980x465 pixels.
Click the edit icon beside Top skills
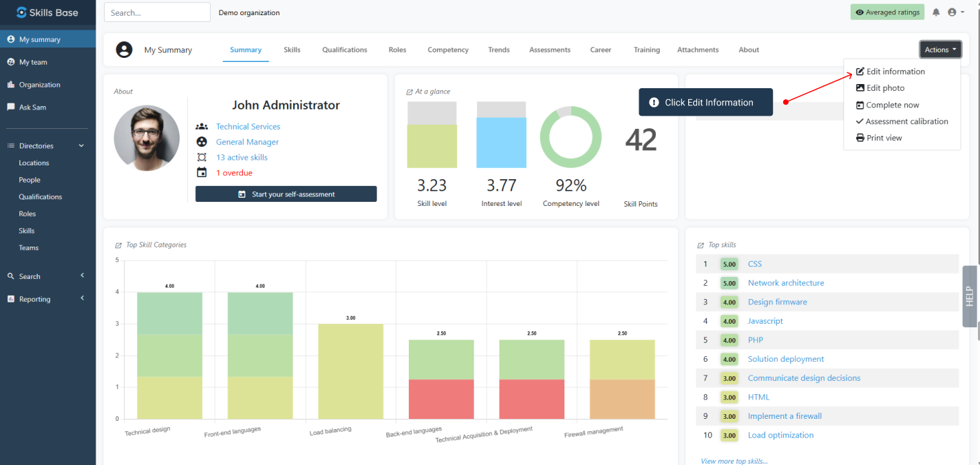coord(701,245)
